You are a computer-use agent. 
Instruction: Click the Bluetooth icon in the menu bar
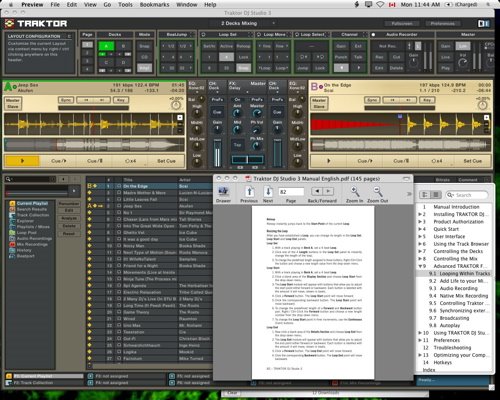(357, 5)
